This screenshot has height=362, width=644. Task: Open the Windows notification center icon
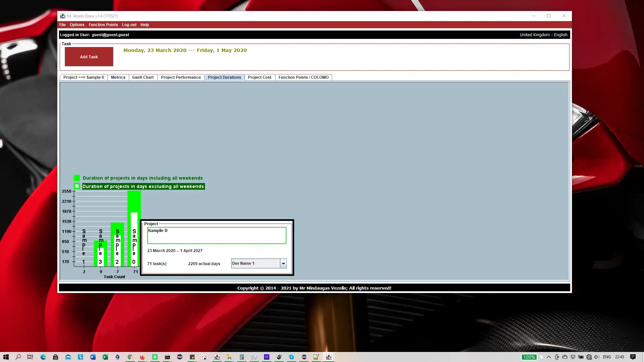pyautogui.click(x=633, y=357)
